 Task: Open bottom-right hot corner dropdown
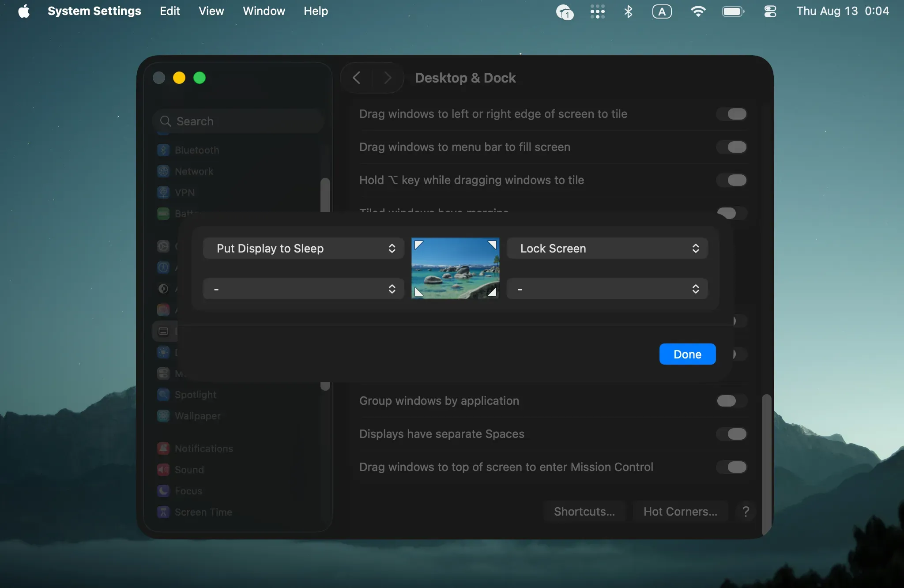(607, 289)
